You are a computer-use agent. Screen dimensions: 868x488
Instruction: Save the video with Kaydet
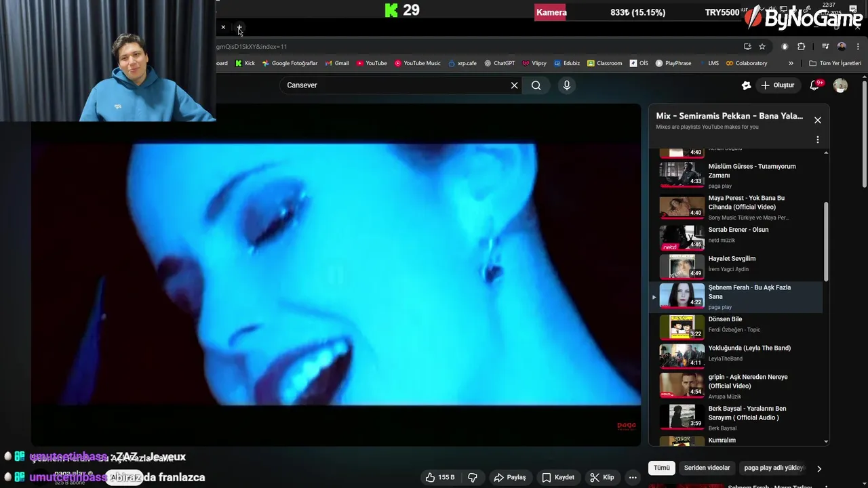point(558,477)
